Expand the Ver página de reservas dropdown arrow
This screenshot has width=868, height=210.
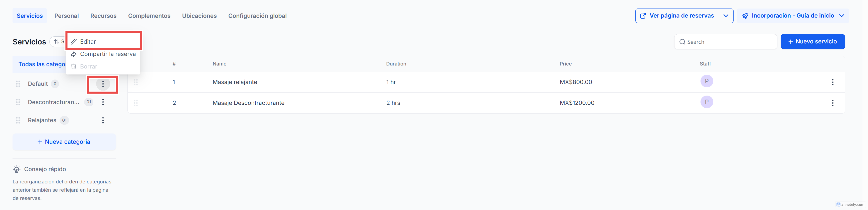tap(726, 16)
